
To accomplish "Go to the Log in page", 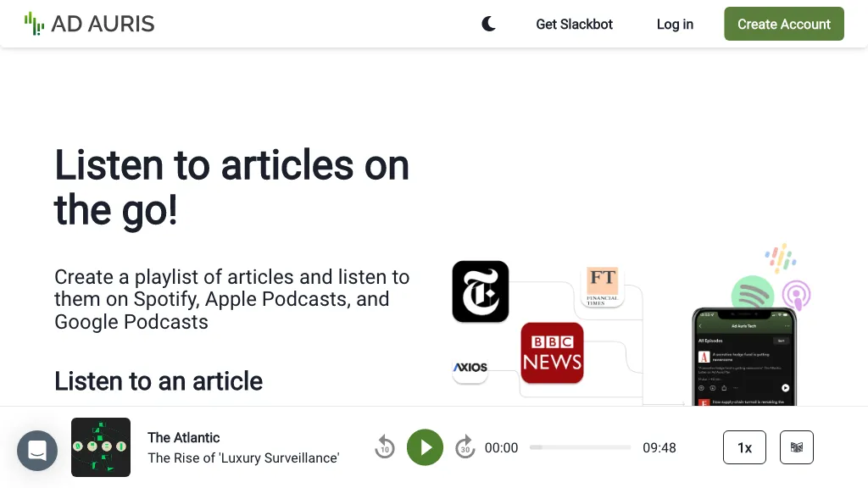I will click(675, 24).
